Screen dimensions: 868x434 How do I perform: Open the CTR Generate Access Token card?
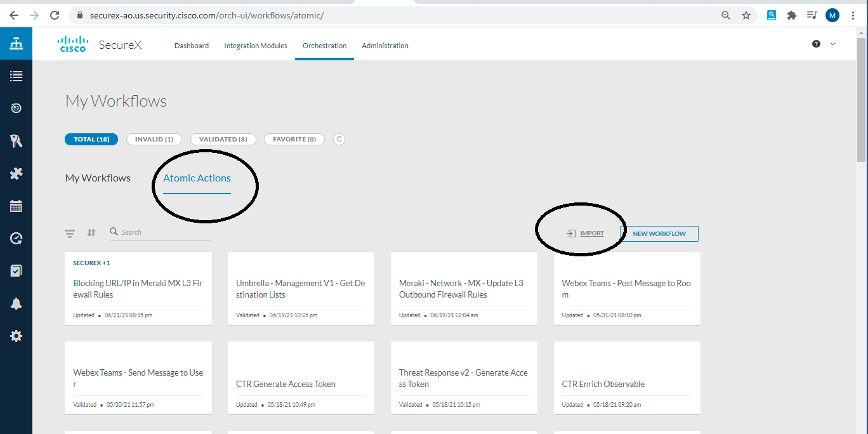[301, 378]
